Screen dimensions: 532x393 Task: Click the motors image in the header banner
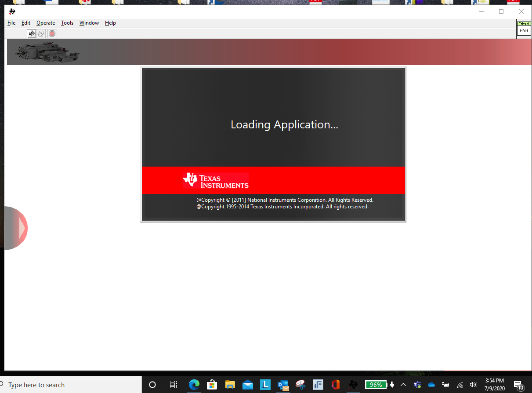pos(47,52)
